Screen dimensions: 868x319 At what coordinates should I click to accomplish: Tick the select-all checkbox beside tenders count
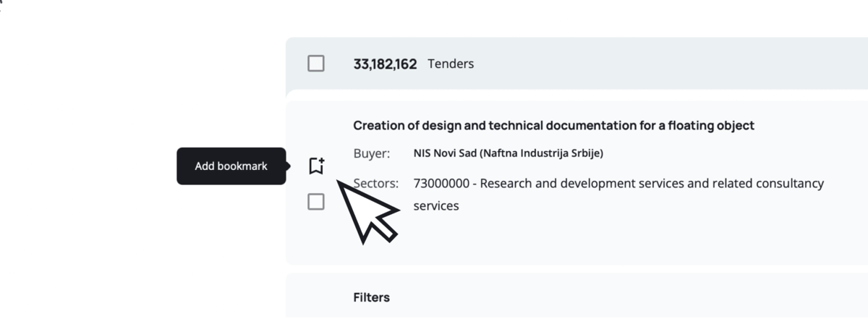316,64
